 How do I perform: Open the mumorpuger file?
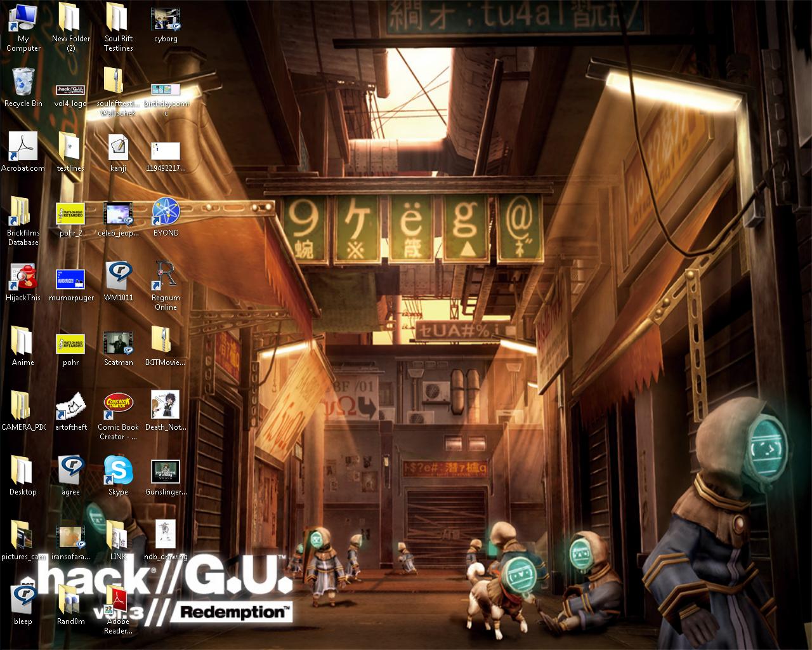click(70, 279)
